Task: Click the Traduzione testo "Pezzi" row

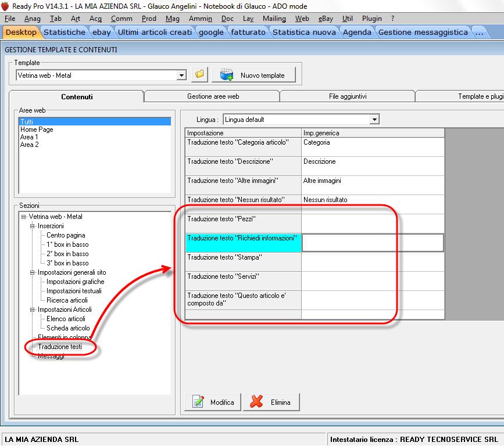Action: (x=314, y=224)
